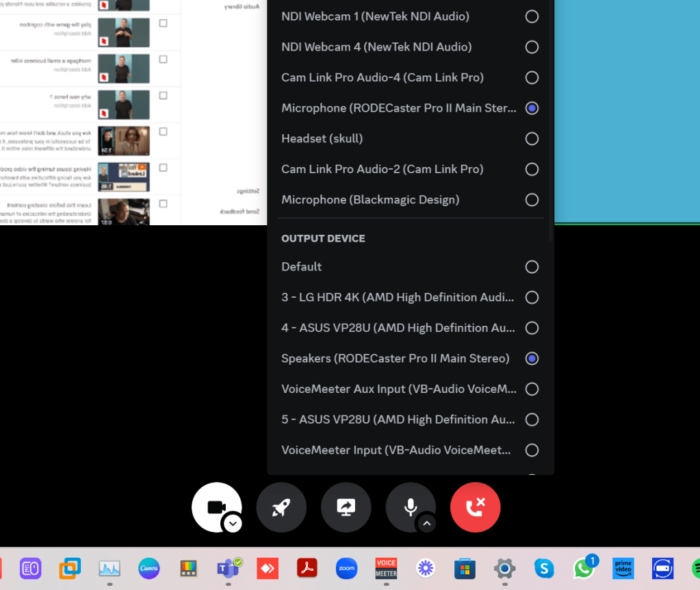The image size is (700, 590).
Task: Click 'Add description' under 'why new heros ?'
Action: tap(73, 105)
